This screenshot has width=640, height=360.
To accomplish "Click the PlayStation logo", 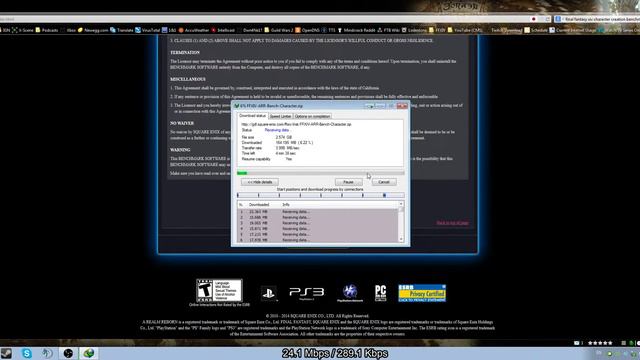I will pos(269,293).
